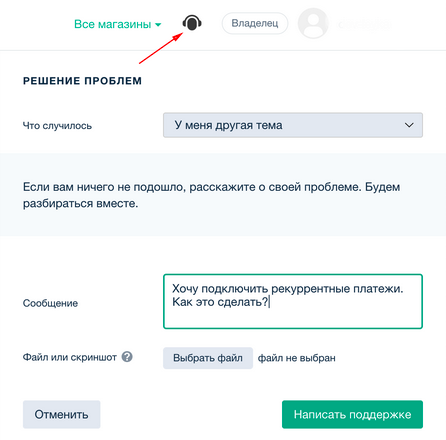Click the Что случилось label
The height and width of the screenshot is (440, 446).
57,126
